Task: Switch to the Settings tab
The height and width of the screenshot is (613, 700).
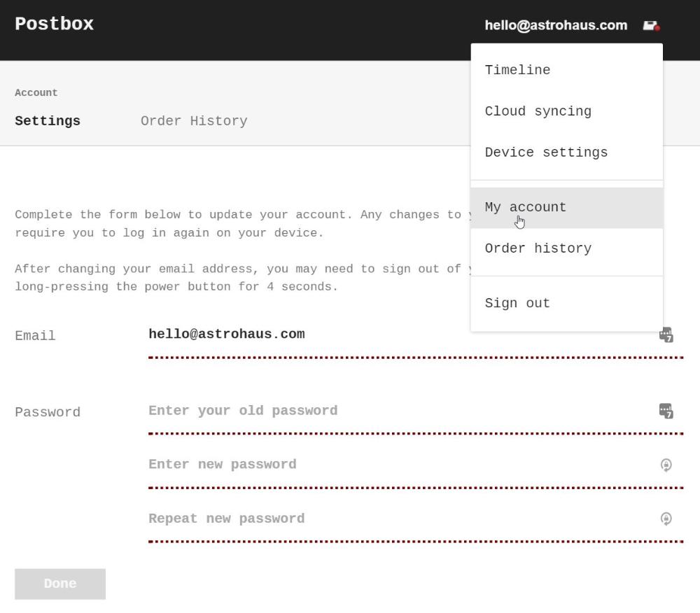Action: 48,121
